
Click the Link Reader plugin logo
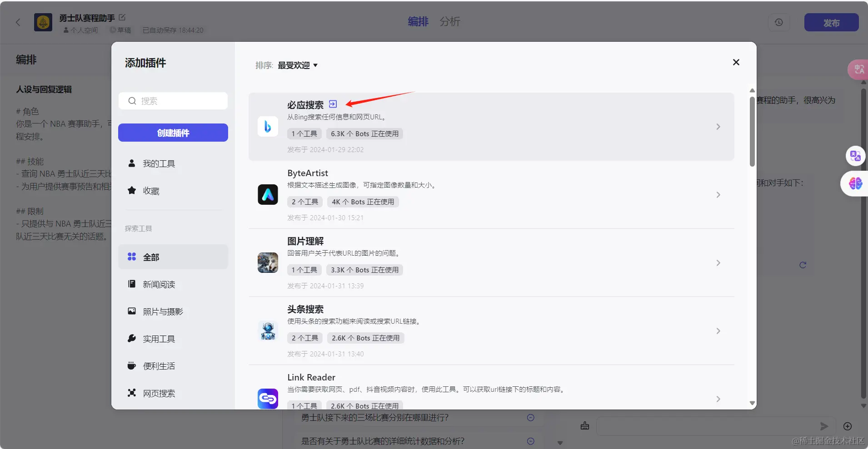pos(268,399)
